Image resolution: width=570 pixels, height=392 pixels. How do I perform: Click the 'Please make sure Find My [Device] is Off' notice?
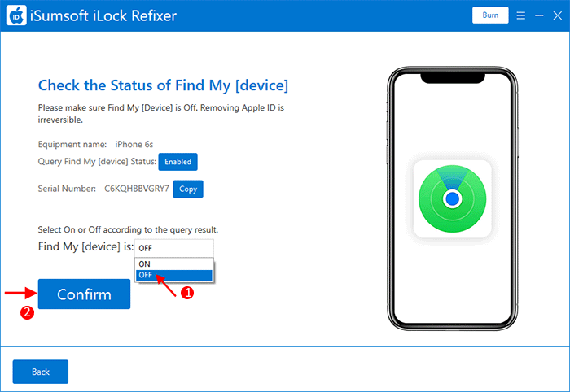coord(161,114)
